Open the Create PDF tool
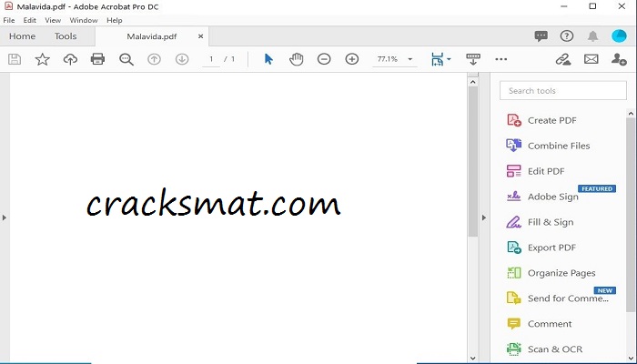Viewport: 637px width, 364px height. pyautogui.click(x=541, y=120)
